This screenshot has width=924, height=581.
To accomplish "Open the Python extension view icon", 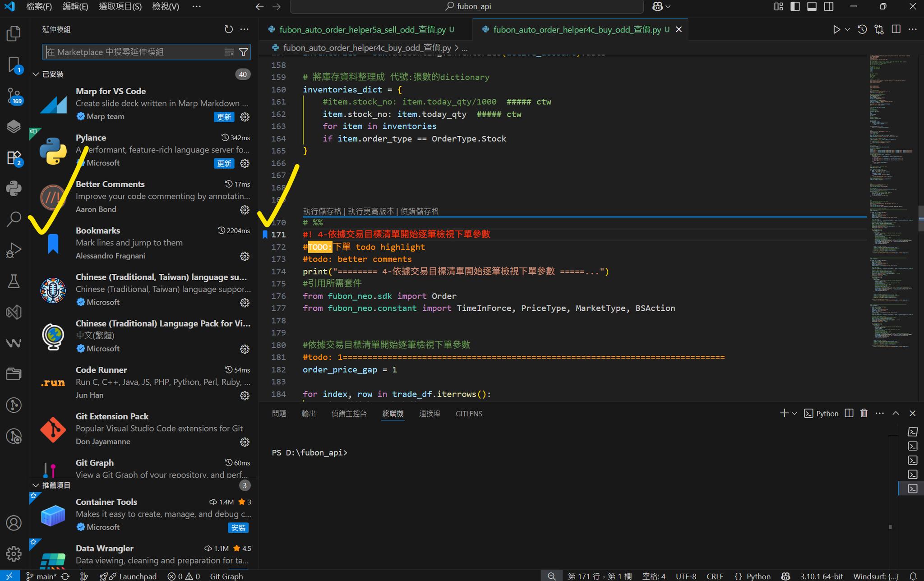I will [14, 188].
